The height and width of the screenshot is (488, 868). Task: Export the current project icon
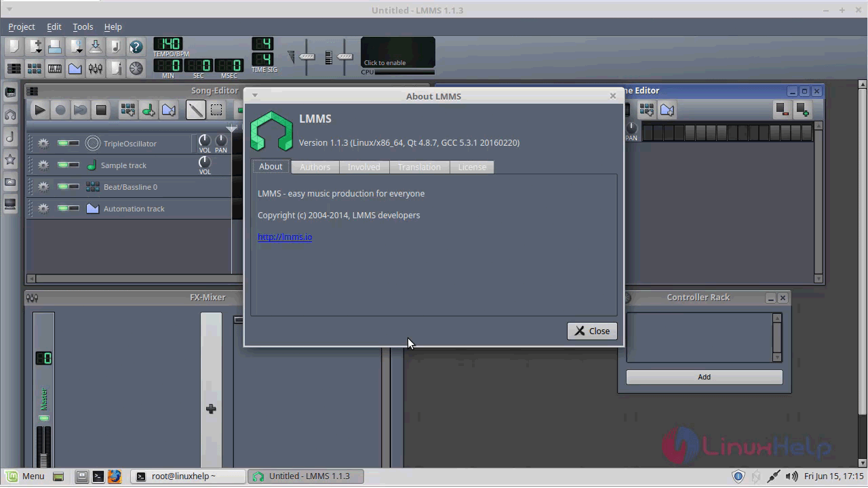coord(116,47)
